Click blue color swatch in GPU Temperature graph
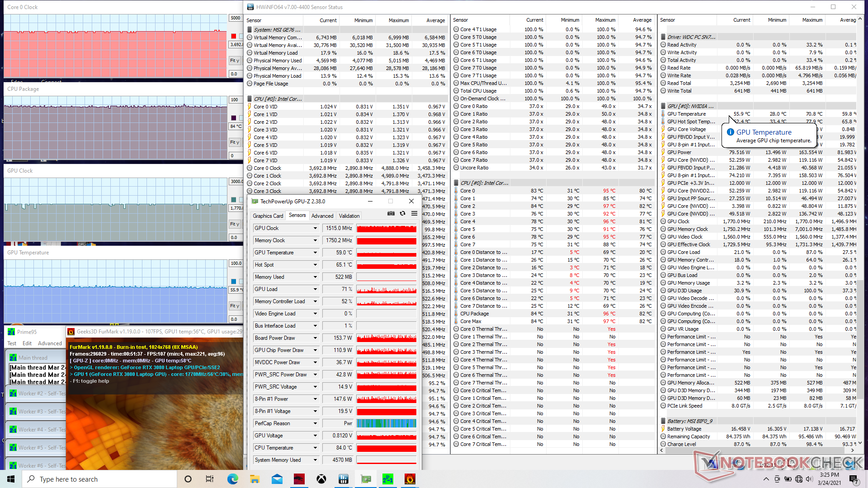868x488 pixels. pyautogui.click(x=233, y=282)
